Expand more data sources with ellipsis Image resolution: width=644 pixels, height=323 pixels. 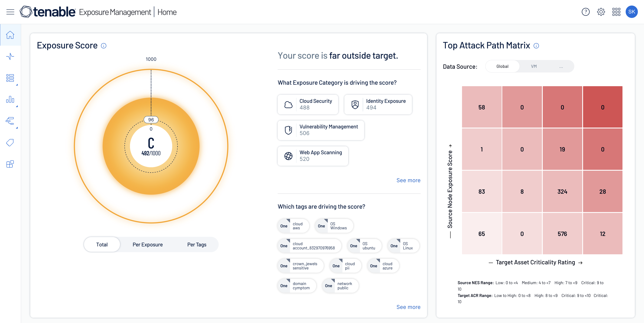point(561,67)
